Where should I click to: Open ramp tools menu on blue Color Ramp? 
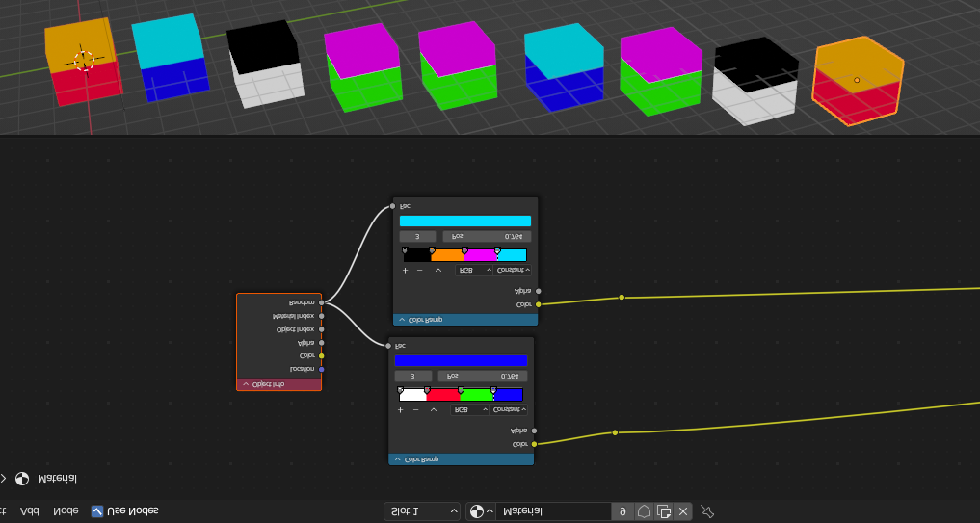(433, 410)
